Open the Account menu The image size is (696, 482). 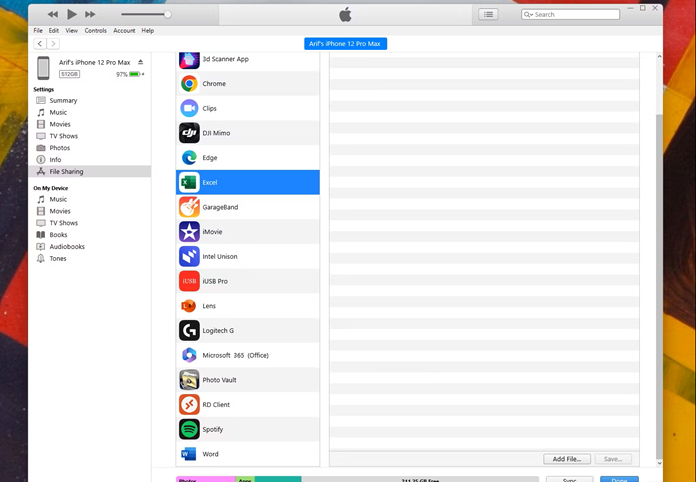point(124,31)
